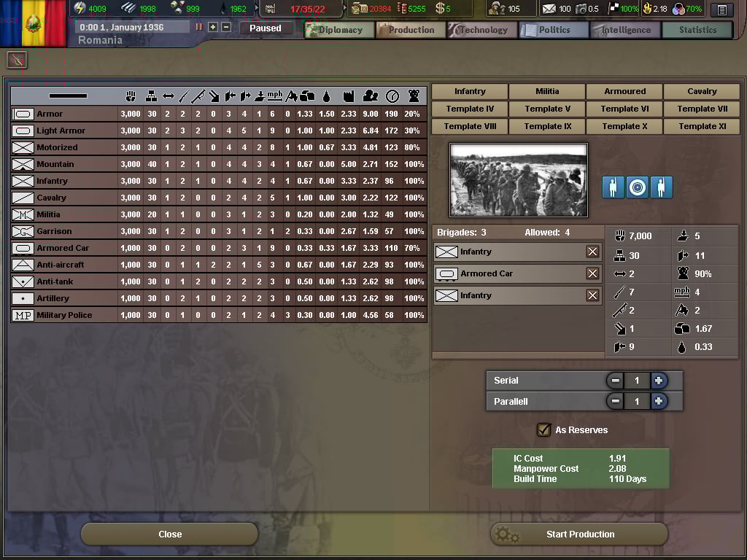Open the Production tab
747x560 pixels.
[x=411, y=30]
